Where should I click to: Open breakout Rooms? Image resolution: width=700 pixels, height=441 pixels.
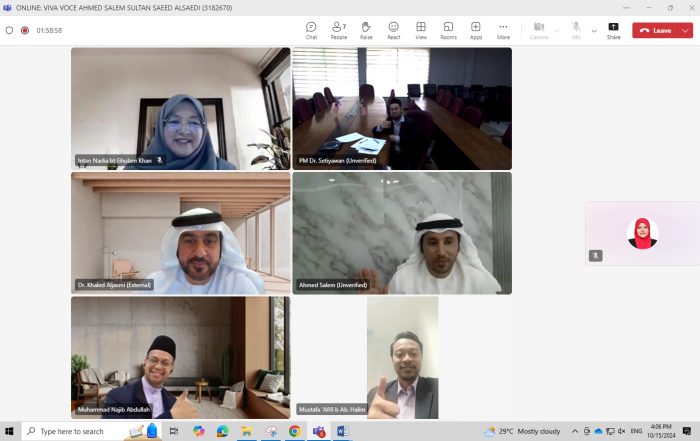(x=448, y=30)
